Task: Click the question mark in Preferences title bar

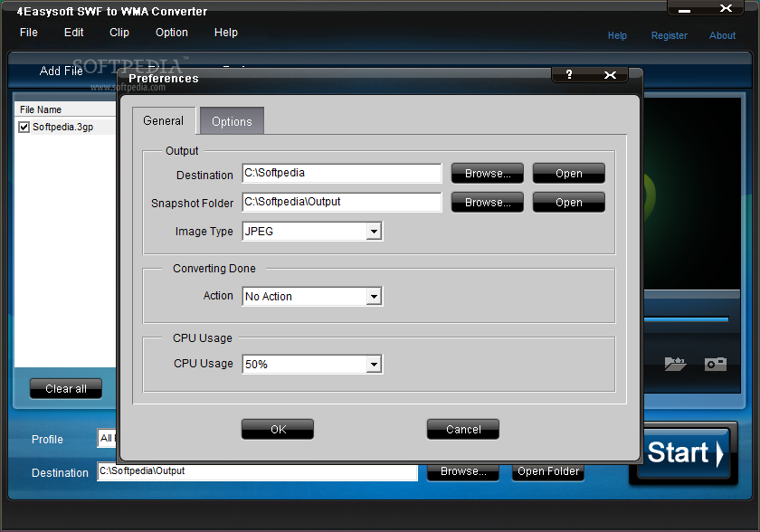Action: [x=569, y=74]
